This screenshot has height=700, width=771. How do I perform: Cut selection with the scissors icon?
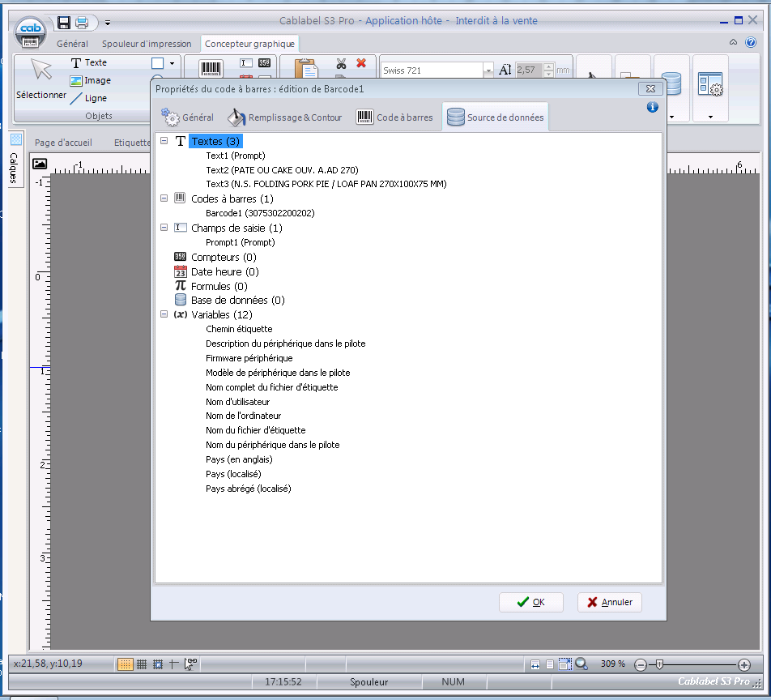341,63
